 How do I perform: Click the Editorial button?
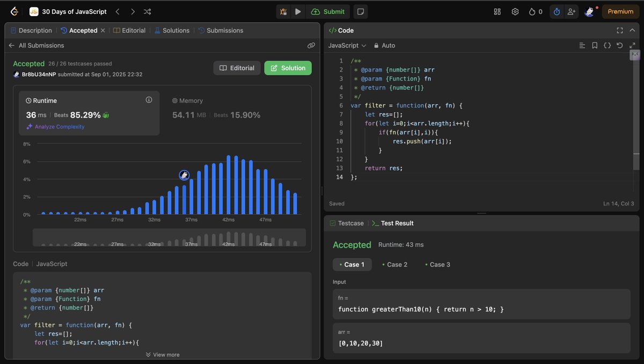click(237, 68)
